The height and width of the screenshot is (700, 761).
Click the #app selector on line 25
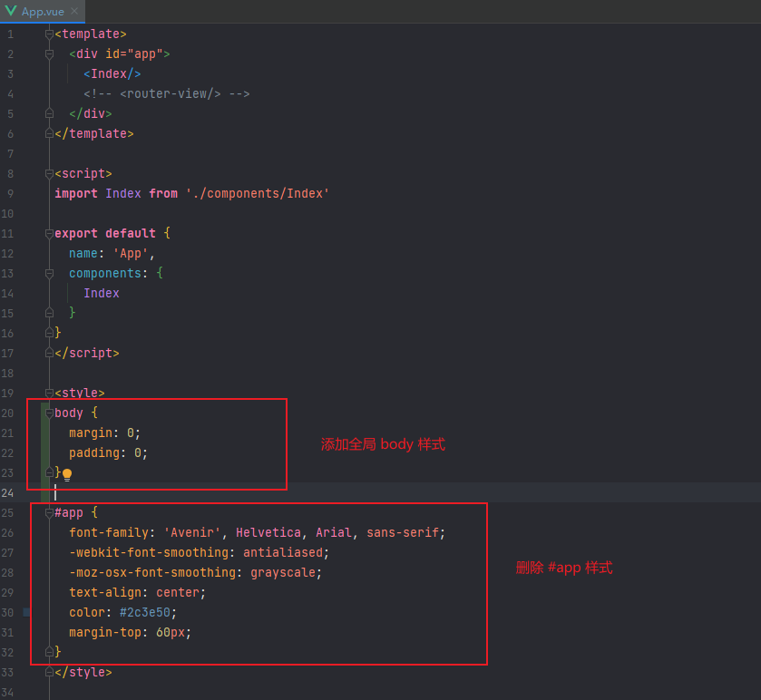click(x=69, y=512)
